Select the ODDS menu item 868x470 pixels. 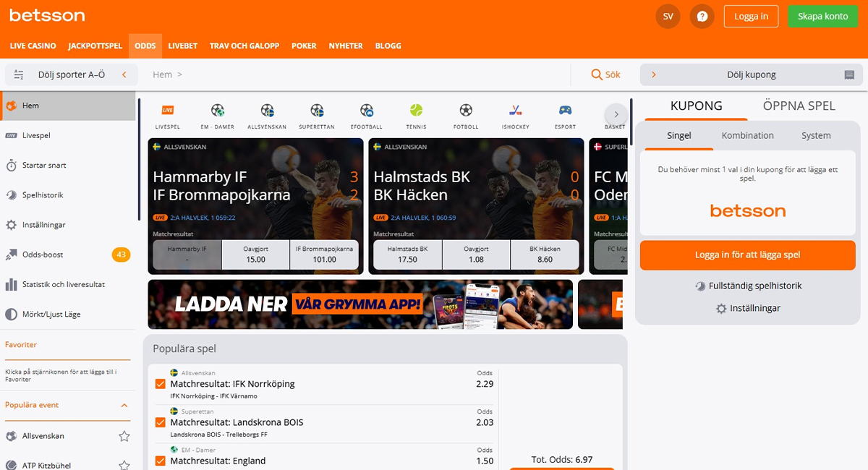145,46
